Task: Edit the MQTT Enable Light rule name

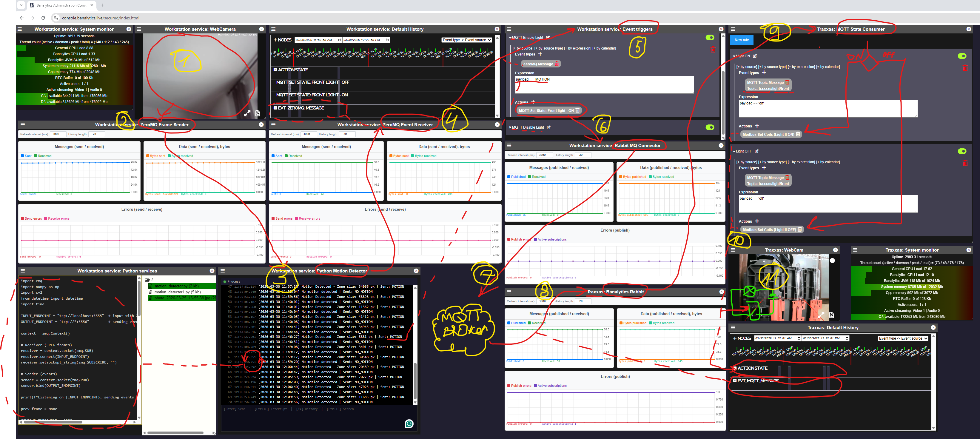Action: pos(548,38)
